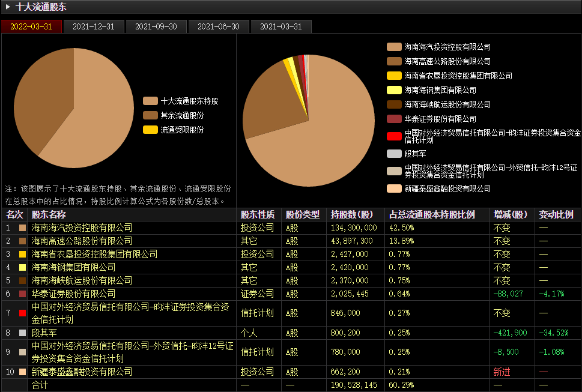Click row 6 dark red color marker
This screenshot has width=582, height=392.
pos(23,294)
